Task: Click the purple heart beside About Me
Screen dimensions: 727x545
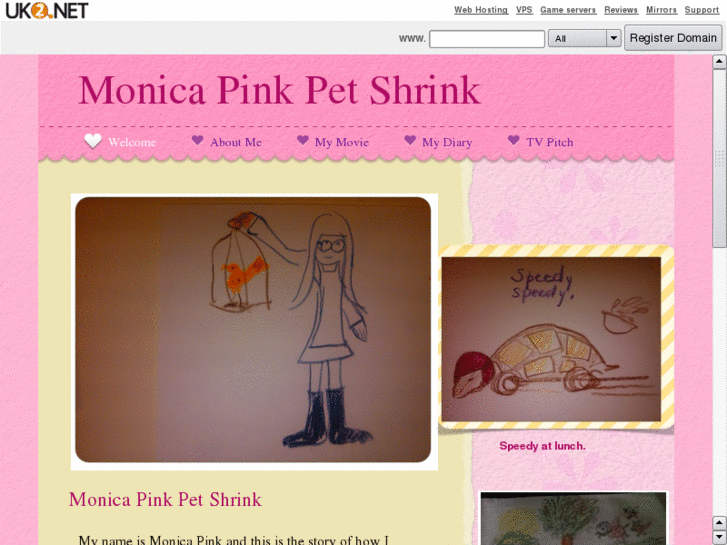Action: pyautogui.click(x=198, y=140)
